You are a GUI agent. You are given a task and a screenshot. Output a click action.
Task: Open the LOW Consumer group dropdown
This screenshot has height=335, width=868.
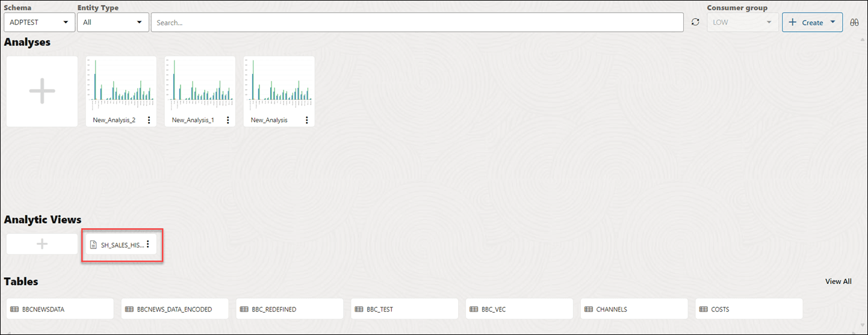tap(743, 22)
